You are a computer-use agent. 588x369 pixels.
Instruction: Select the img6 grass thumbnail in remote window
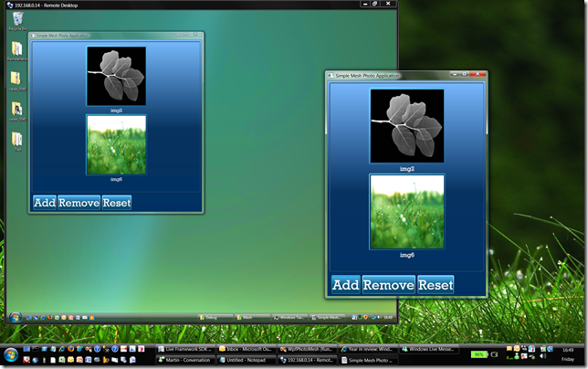(x=116, y=145)
